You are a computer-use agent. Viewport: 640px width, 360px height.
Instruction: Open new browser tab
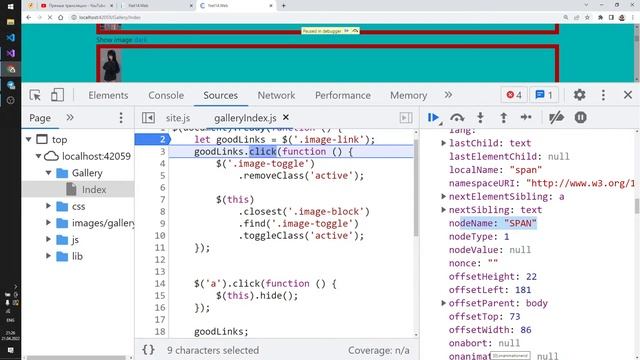point(283,6)
